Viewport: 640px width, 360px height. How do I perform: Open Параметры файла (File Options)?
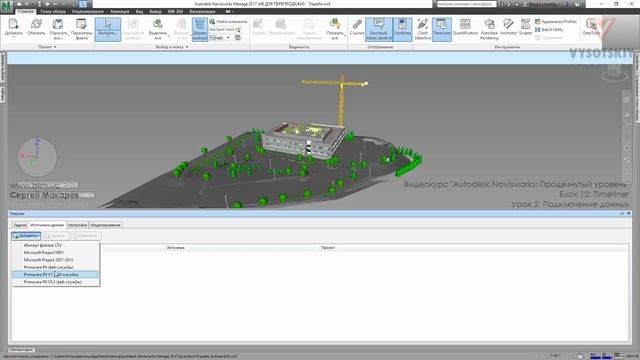pyautogui.click(x=82, y=29)
